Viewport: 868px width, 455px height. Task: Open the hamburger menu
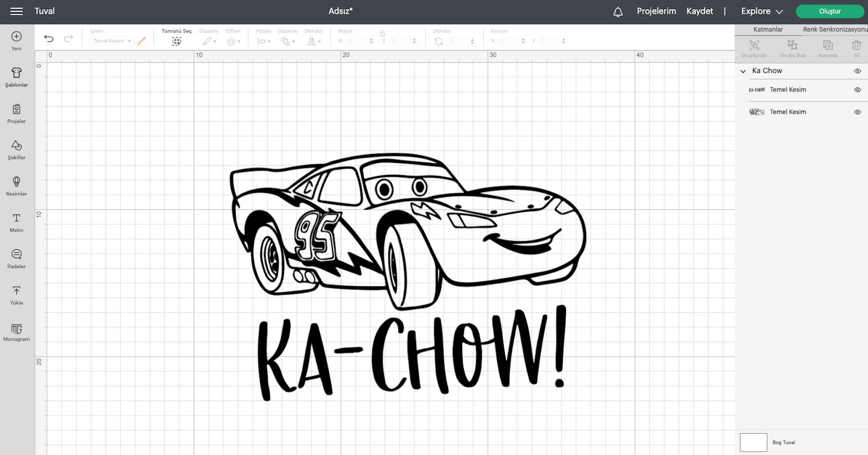[16, 11]
